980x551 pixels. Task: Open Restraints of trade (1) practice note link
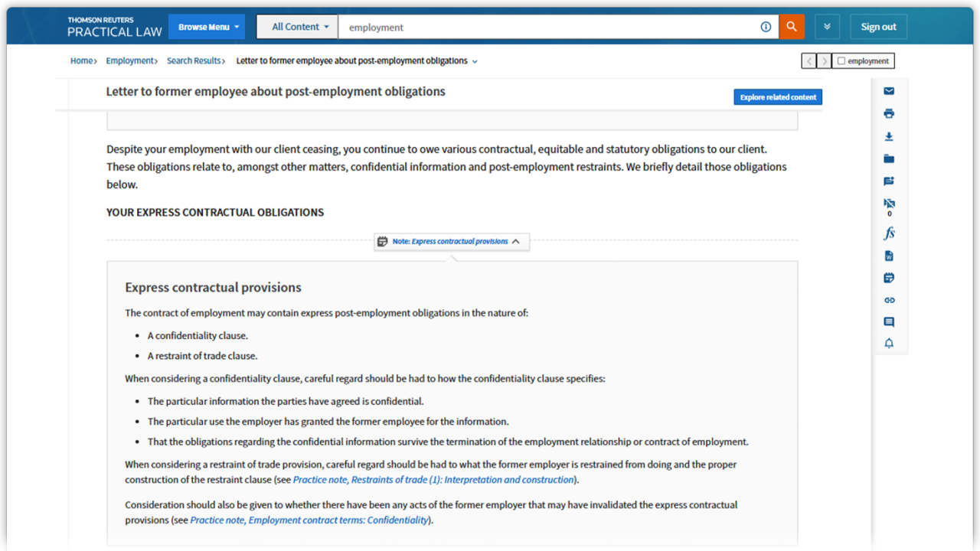(x=433, y=480)
